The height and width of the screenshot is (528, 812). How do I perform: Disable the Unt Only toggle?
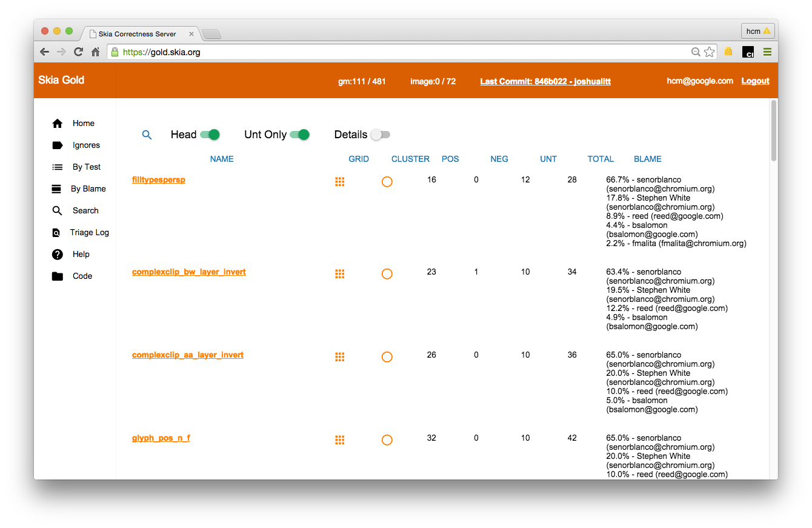pyautogui.click(x=299, y=135)
